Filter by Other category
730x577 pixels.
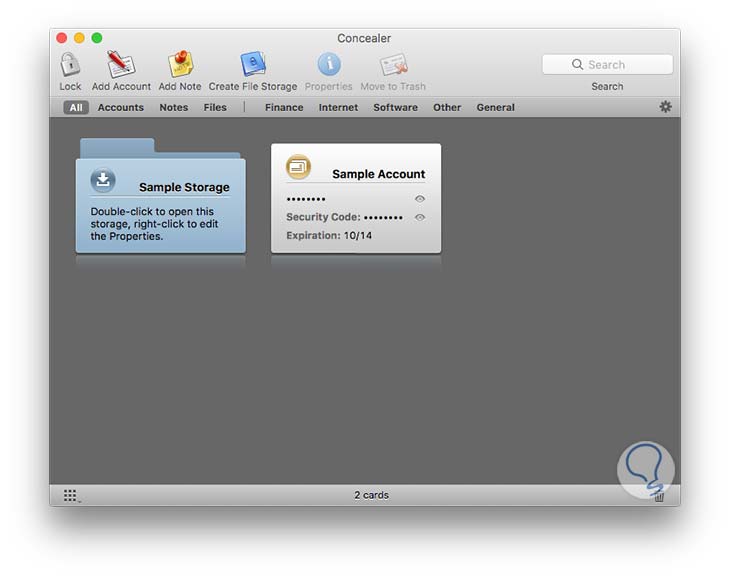pos(447,108)
